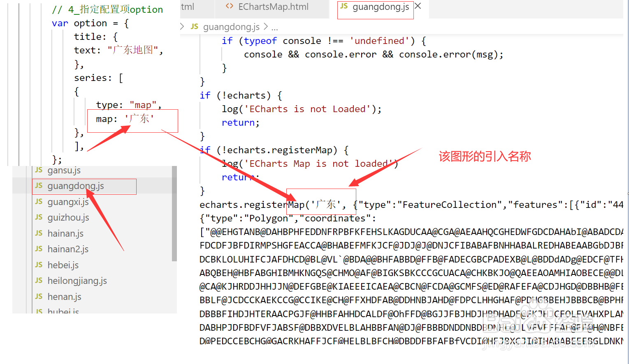Open heilongjiang.js in the file list

click(77, 281)
